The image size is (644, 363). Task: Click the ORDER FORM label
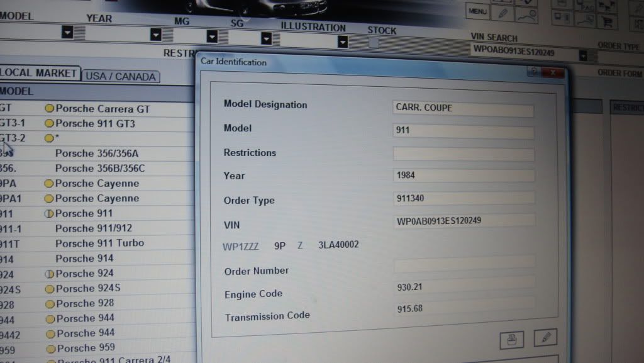point(619,73)
